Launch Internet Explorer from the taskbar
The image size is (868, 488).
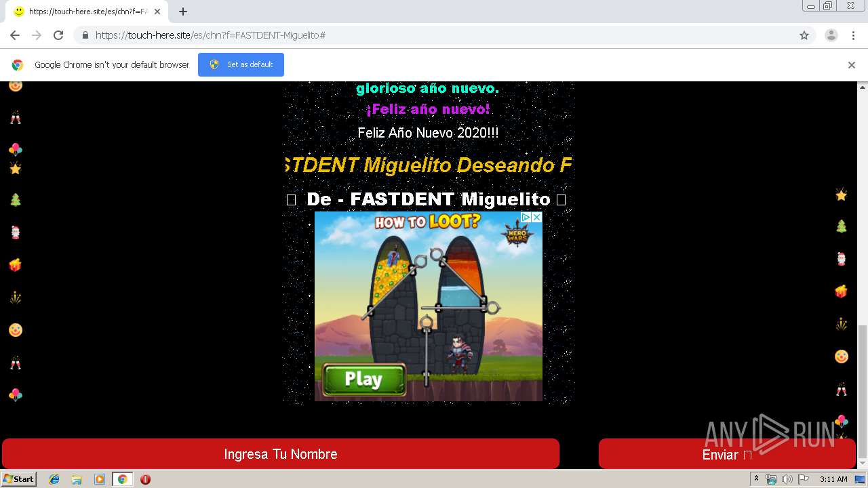[54, 479]
